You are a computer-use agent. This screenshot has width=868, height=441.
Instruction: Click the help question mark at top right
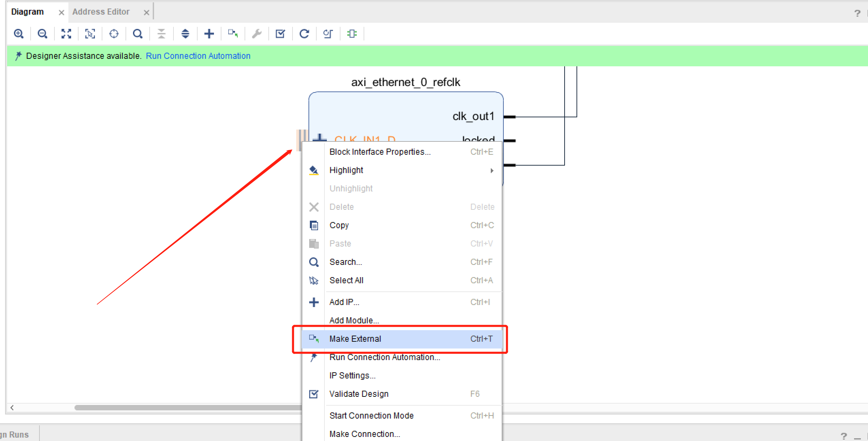click(857, 13)
